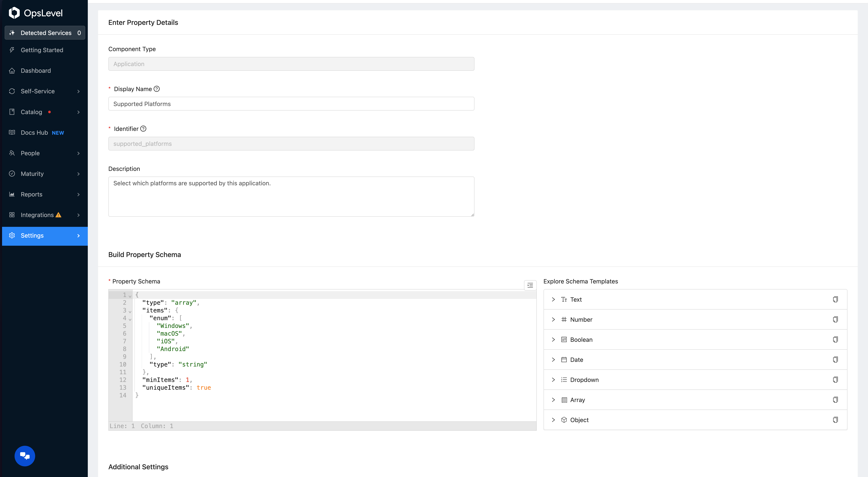Click the disabled Identifier field
This screenshot has height=477, width=868.
pos(291,144)
